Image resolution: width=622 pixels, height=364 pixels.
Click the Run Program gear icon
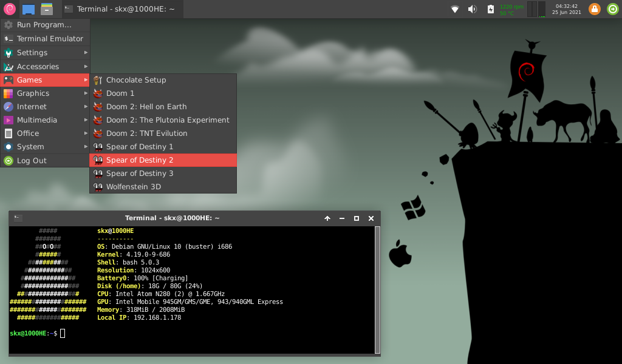pos(9,24)
